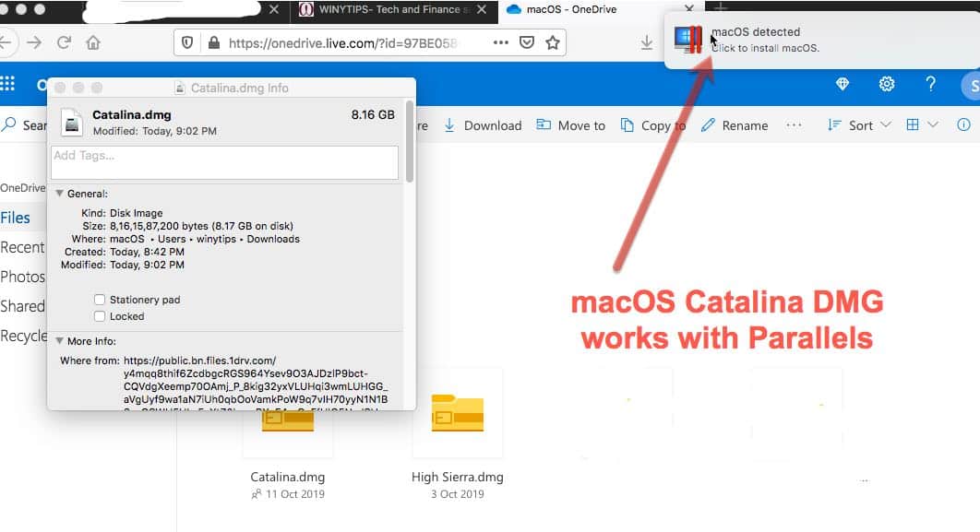Viewport: 980px width, 532px height.
Task: Open more commands ellipsis in toolbar
Action: (794, 124)
